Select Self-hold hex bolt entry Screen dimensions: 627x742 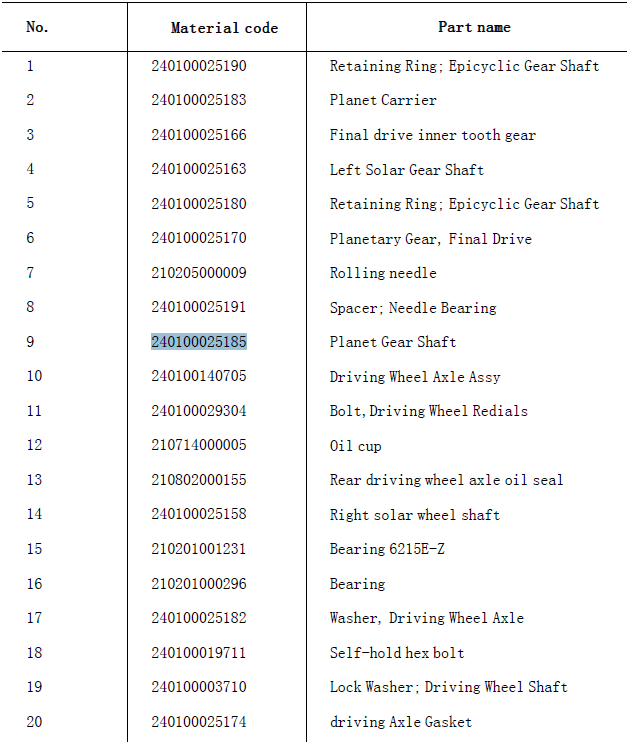(x=397, y=653)
